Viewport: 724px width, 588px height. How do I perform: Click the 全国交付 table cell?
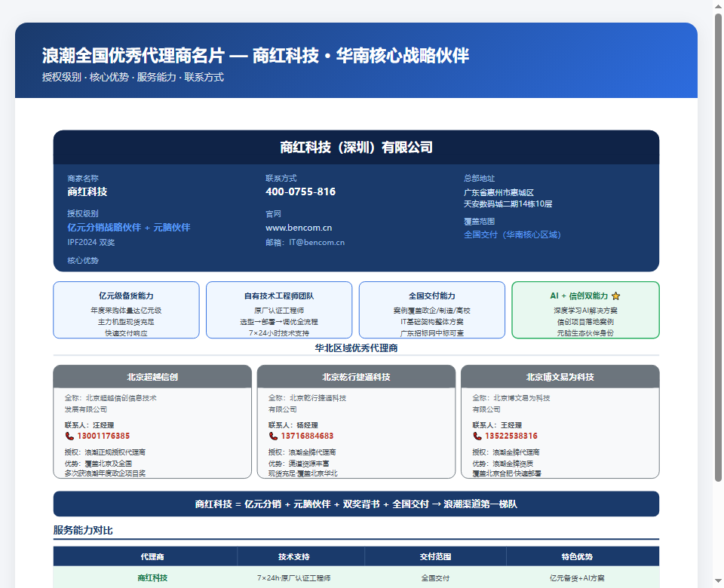[x=435, y=578]
